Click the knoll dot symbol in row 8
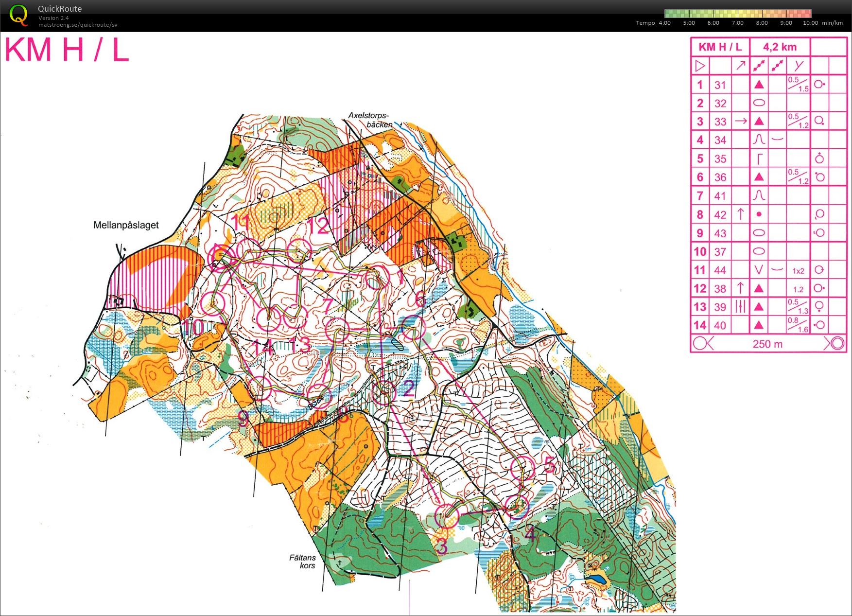 [759, 214]
